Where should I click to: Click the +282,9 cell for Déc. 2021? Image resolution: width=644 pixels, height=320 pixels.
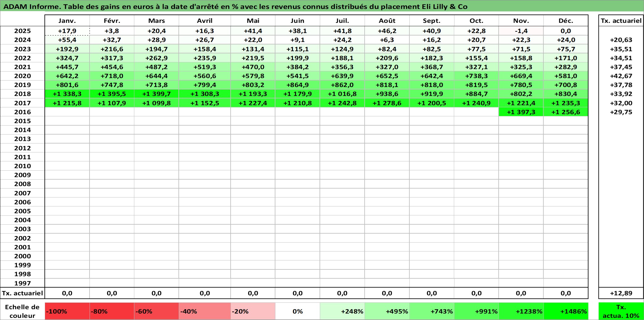pyautogui.click(x=566, y=67)
